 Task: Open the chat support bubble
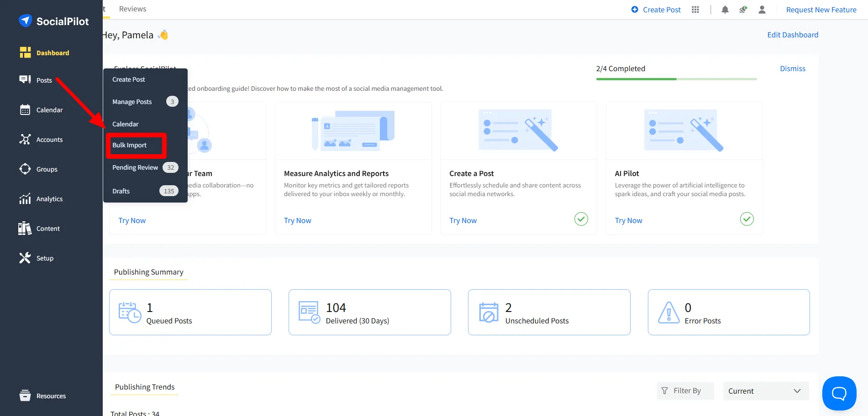pos(839,393)
